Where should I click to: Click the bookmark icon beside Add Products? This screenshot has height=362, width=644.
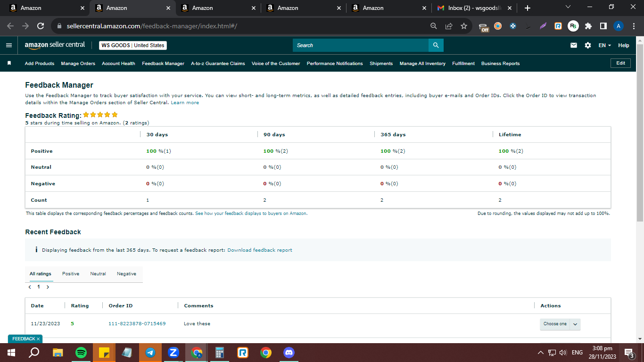coord(9,63)
